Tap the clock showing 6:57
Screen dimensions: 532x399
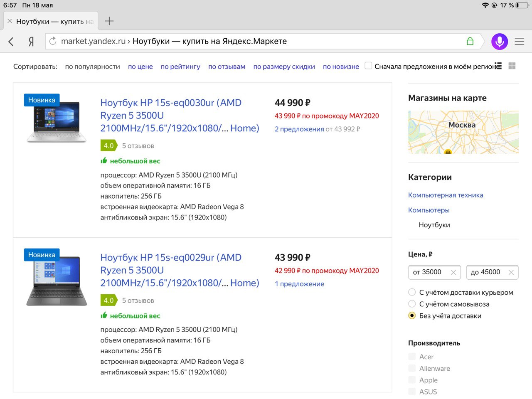point(10,5)
